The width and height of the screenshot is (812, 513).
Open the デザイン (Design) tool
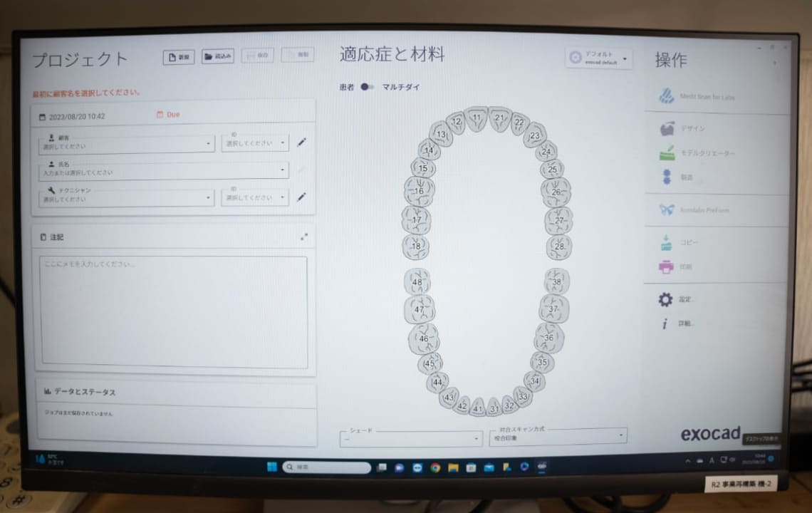pos(667,129)
